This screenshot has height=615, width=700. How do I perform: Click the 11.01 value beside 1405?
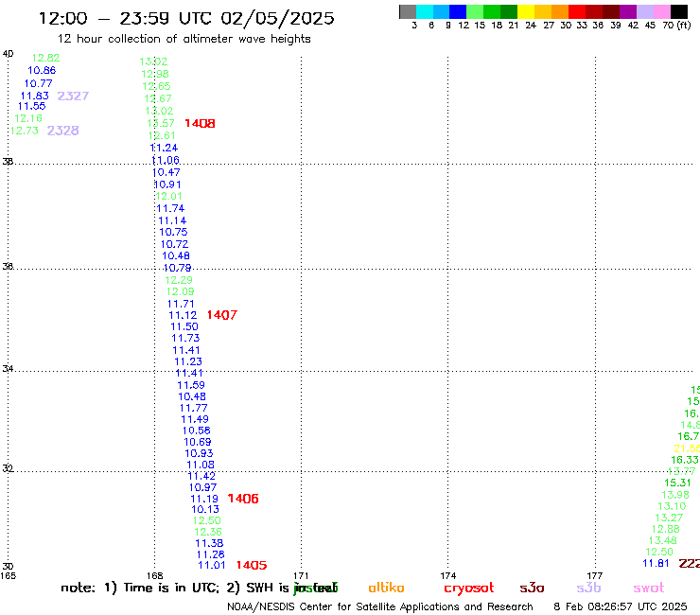212,566
